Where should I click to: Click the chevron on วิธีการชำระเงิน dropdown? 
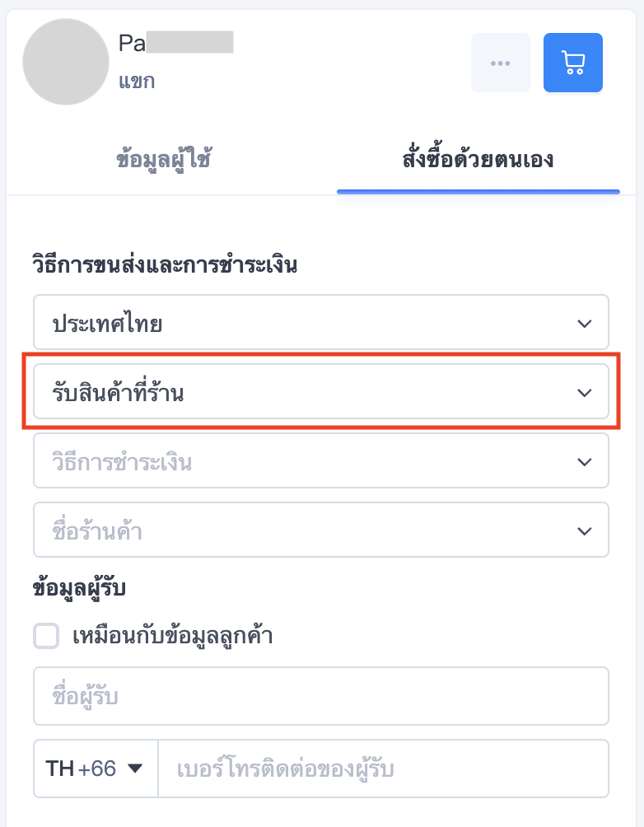[585, 461]
